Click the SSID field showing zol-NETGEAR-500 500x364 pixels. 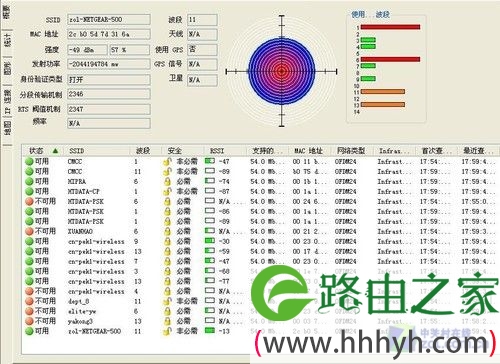tap(109, 19)
